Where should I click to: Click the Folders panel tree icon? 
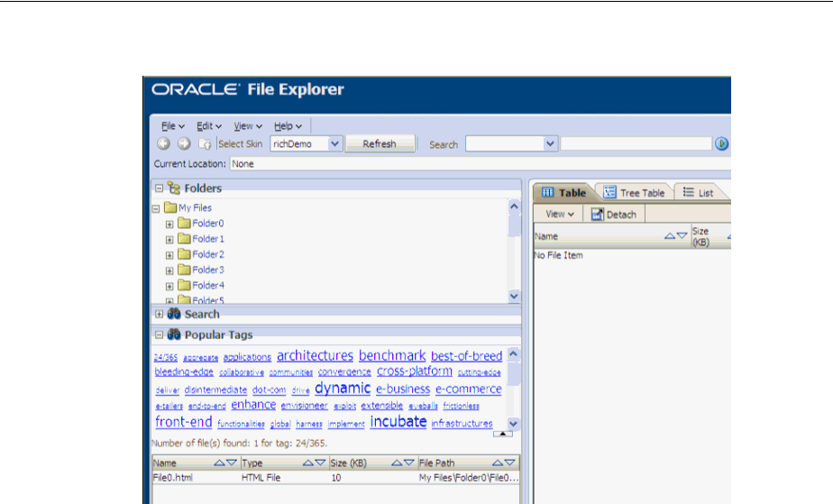174,188
